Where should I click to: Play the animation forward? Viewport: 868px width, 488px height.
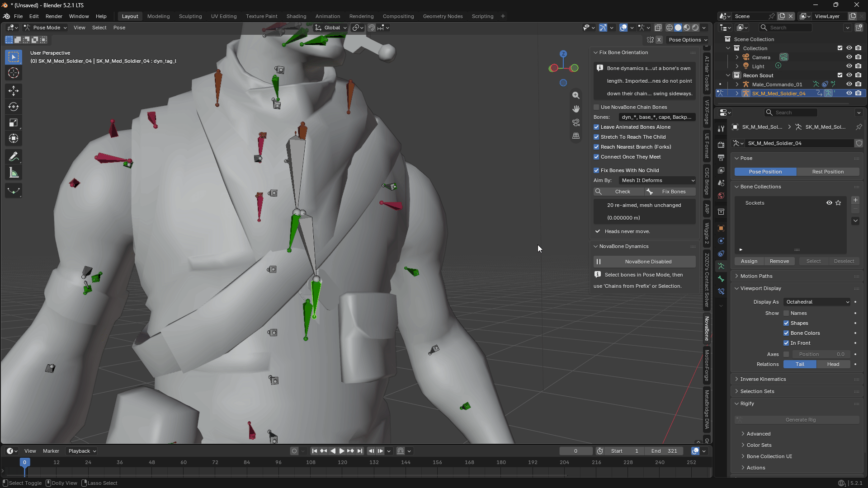point(342,451)
